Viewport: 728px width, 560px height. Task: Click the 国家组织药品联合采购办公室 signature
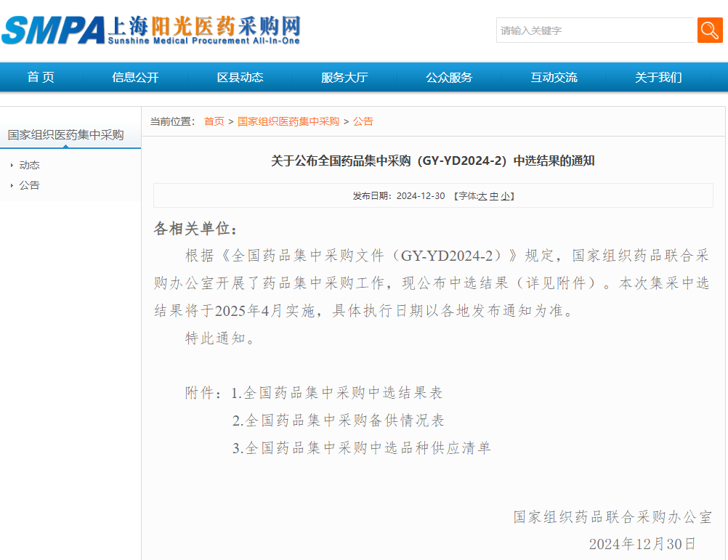pyautogui.click(x=612, y=517)
